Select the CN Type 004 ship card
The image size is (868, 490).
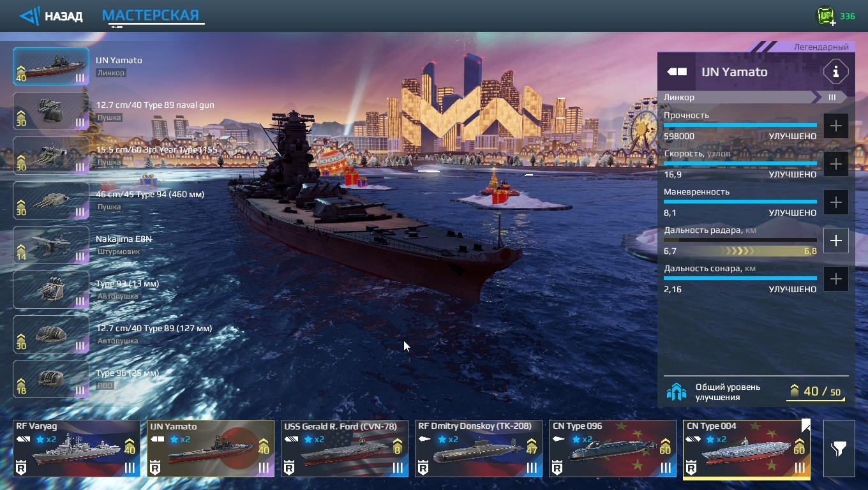tap(747, 449)
